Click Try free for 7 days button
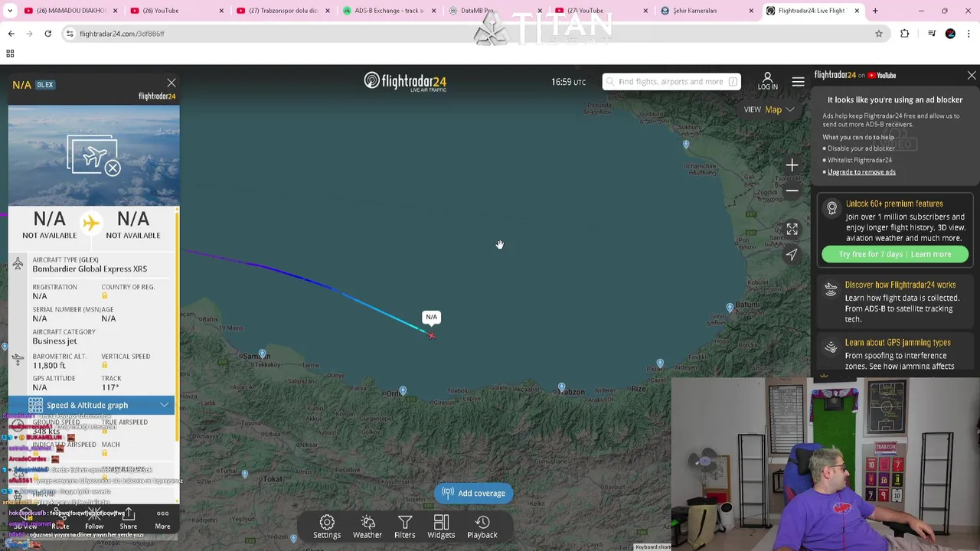The height and width of the screenshot is (551, 980). pyautogui.click(x=895, y=254)
